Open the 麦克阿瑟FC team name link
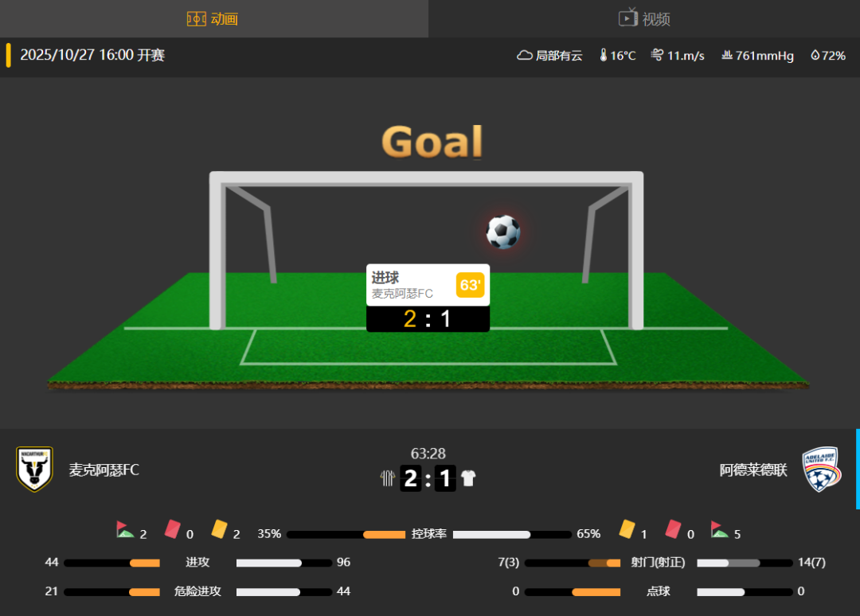Screen dimensions: 860x616 pyautogui.click(x=104, y=470)
